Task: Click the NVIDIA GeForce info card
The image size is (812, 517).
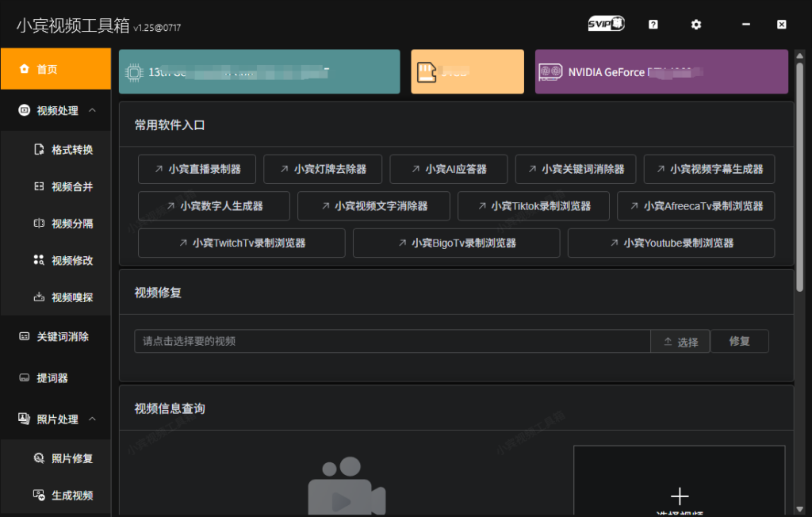Action: (661, 71)
